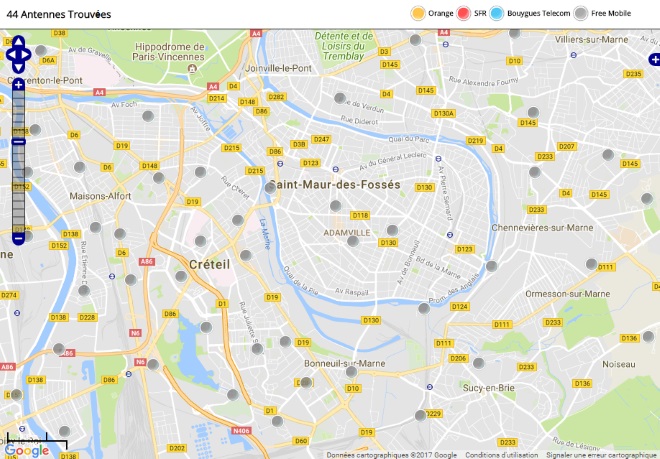The width and height of the screenshot is (660, 459).
Task: Select the antenna marker left of the D19 label near Bonneuil
Action: pyautogui.click(x=285, y=342)
